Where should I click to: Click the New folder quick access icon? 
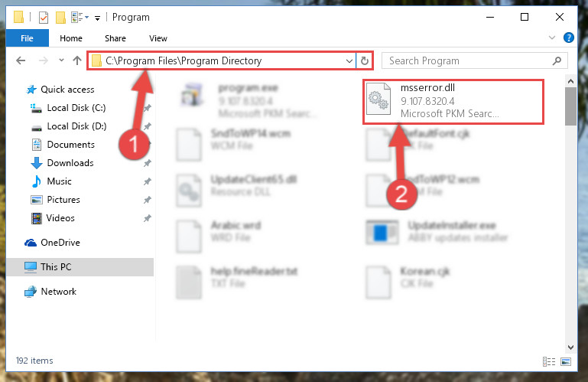click(x=60, y=18)
